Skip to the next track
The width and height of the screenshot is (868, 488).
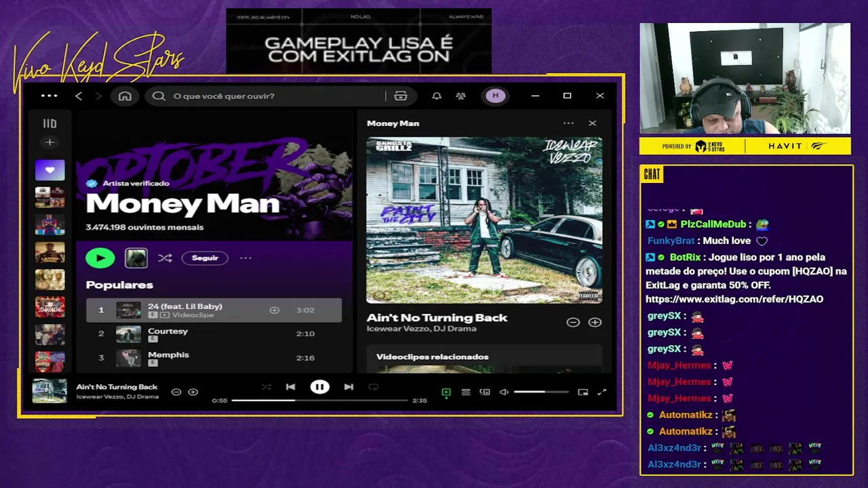pyautogui.click(x=349, y=387)
